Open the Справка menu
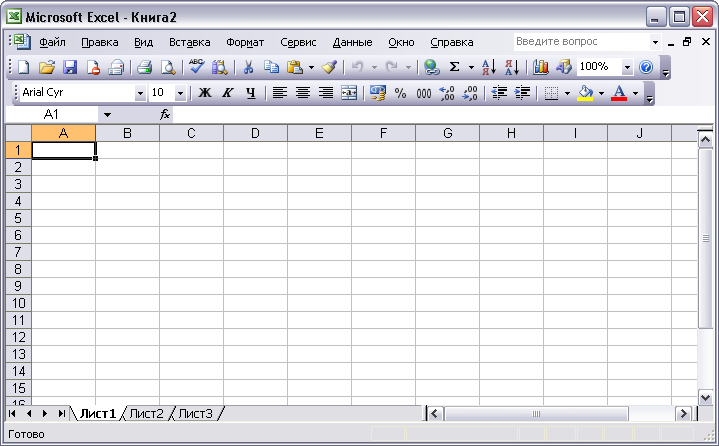719x446 pixels. [x=452, y=42]
